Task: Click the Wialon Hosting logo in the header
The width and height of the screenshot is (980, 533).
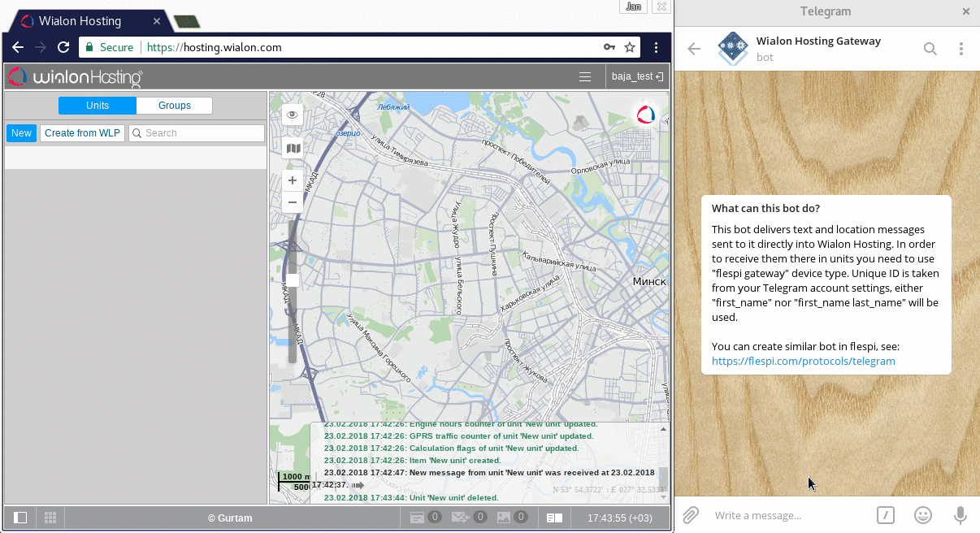Action: click(x=76, y=77)
